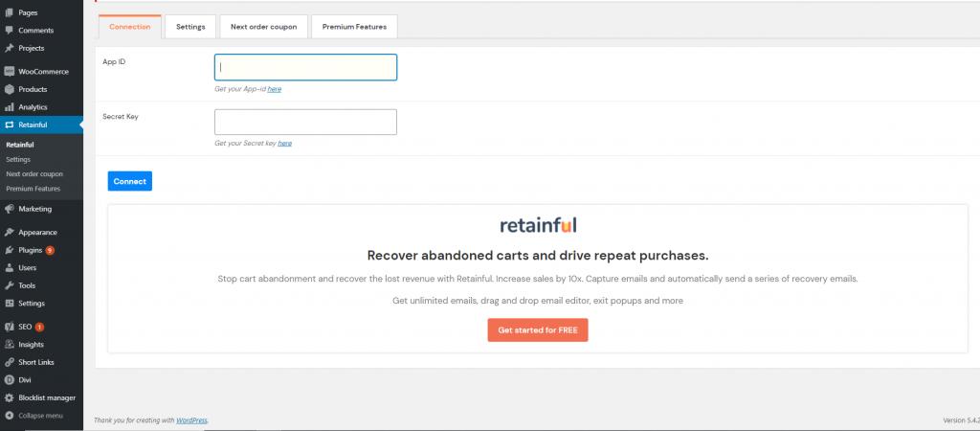
Task: Click the Comments speech bubble icon
Action: pos(9,30)
